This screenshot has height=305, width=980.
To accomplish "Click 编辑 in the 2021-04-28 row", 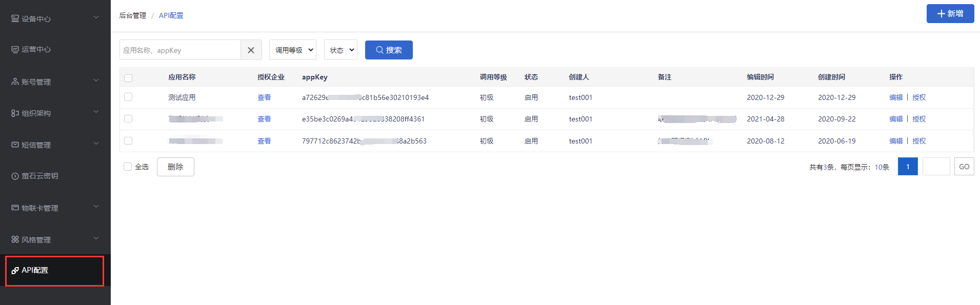I will [x=896, y=119].
